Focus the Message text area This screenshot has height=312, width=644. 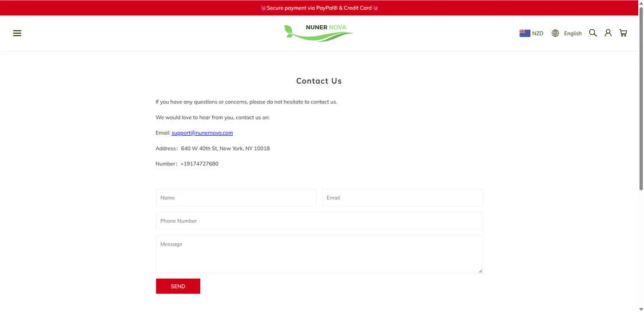pyautogui.click(x=319, y=254)
